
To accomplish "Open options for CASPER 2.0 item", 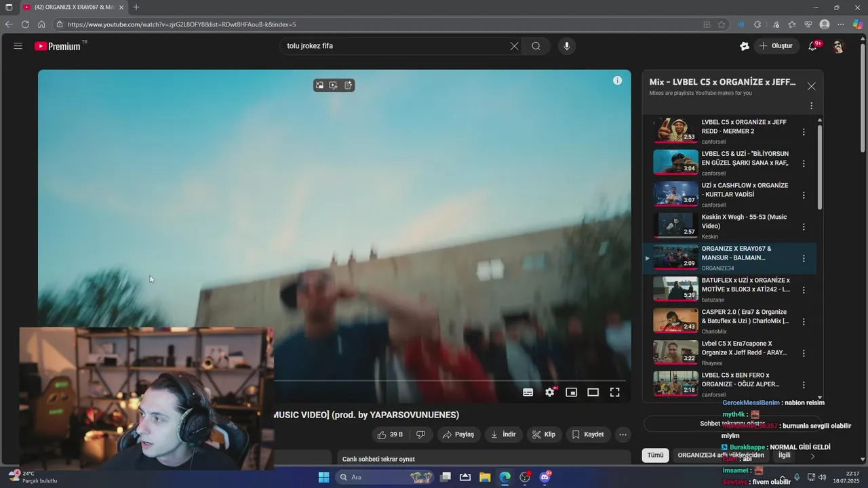I will pyautogui.click(x=804, y=321).
